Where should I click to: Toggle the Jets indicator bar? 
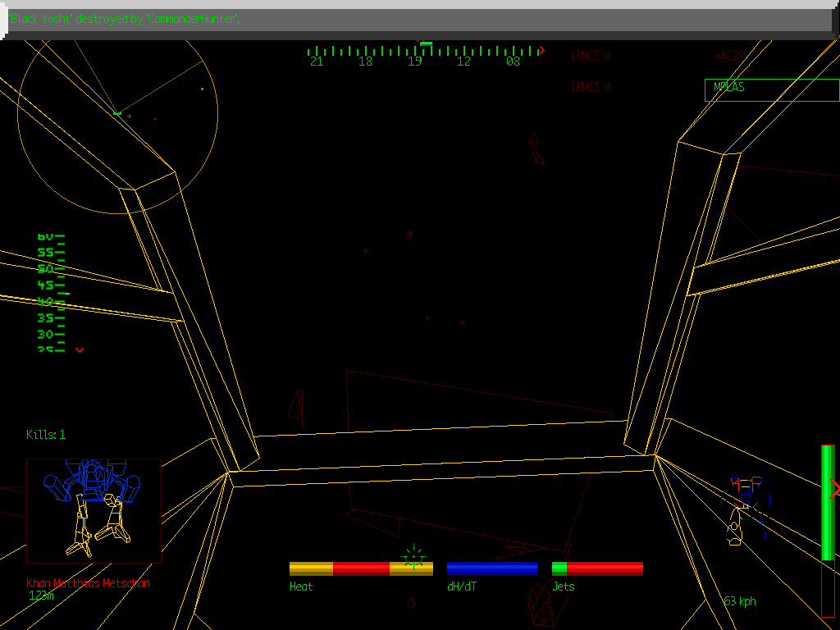click(x=597, y=567)
